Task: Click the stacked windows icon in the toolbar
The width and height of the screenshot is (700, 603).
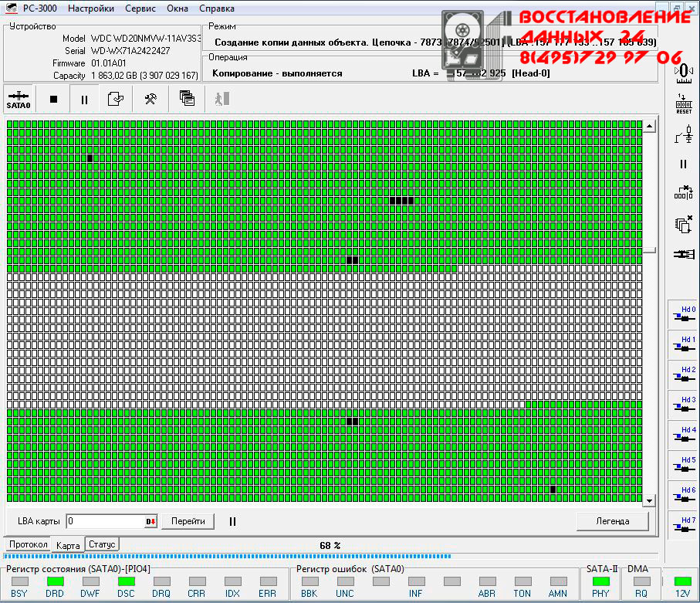Action: click(187, 99)
